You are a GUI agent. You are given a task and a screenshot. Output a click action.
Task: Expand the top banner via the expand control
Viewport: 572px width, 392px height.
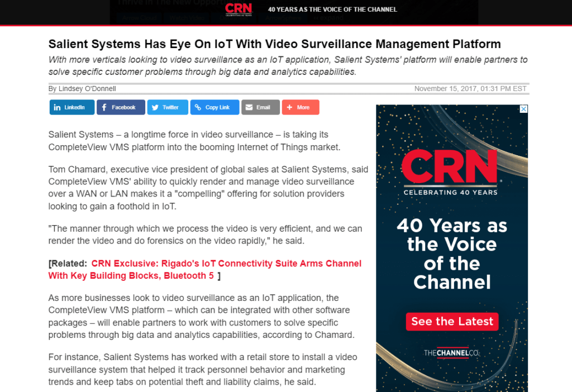tap(328, 18)
